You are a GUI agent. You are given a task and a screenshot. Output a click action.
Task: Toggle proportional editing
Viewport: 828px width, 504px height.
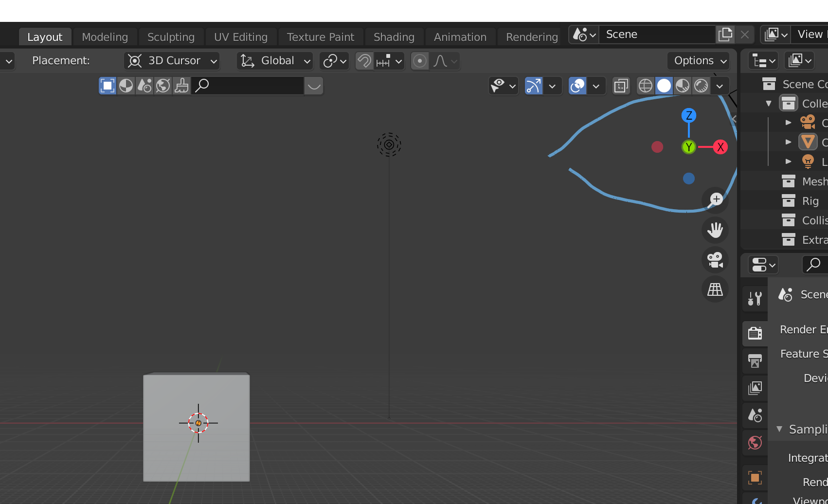[420, 61]
